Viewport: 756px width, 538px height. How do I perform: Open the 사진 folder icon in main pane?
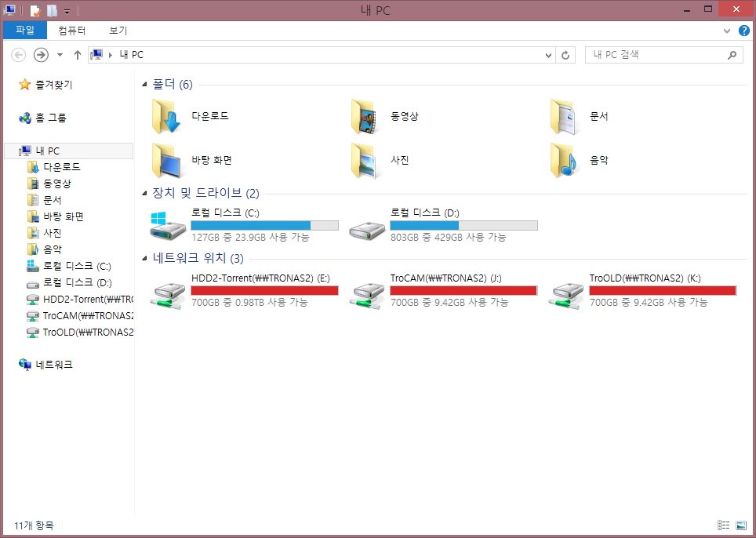tap(365, 161)
